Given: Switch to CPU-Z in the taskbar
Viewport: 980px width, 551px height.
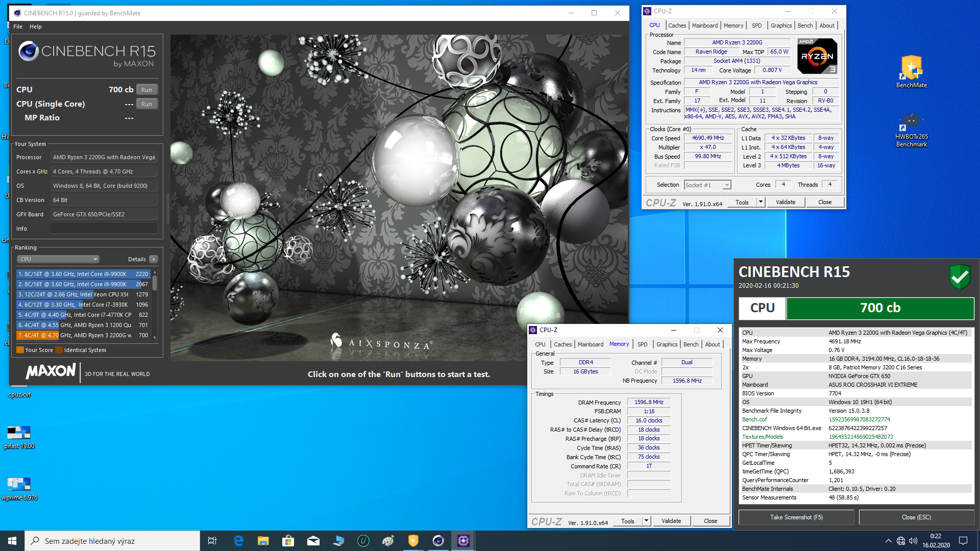Looking at the screenshot, I should point(463,541).
